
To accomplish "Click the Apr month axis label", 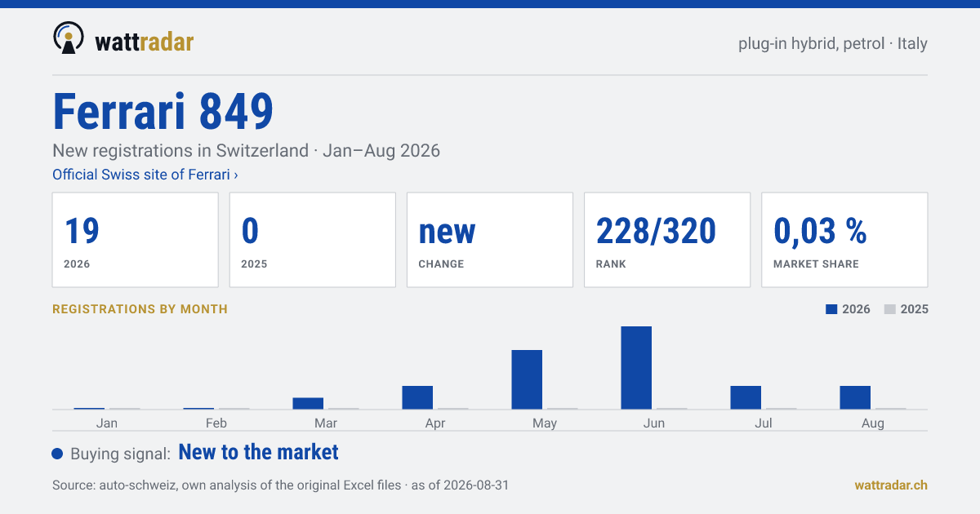I will [435, 423].
